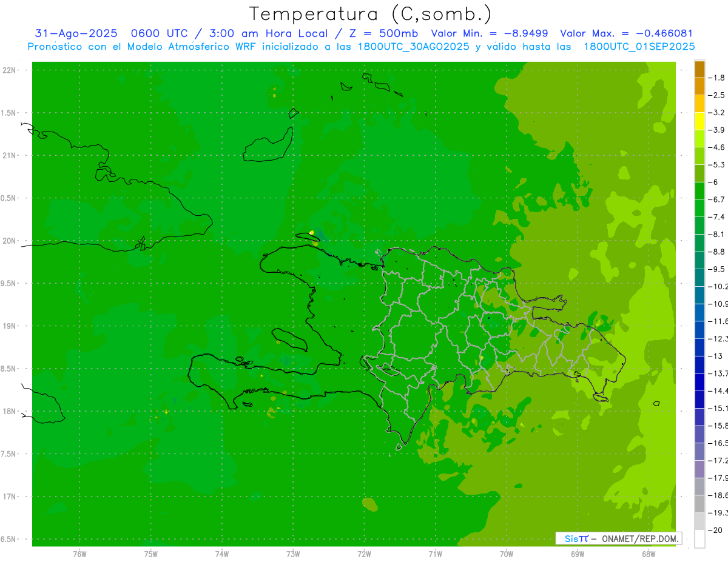Pick the yellow swatch between -3.2 and -3.9
Image resolution: width=728 pixels, height=562 pixels.
click(x=699, y=121)
